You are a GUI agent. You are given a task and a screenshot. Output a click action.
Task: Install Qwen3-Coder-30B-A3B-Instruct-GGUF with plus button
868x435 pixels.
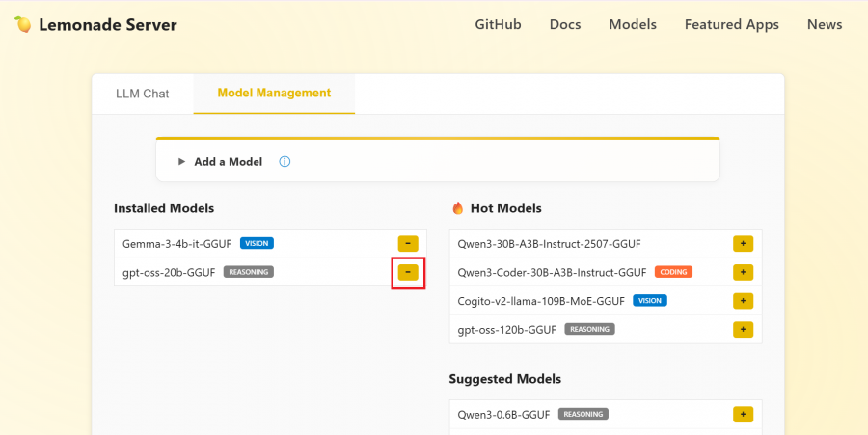[x=743, y=272]
